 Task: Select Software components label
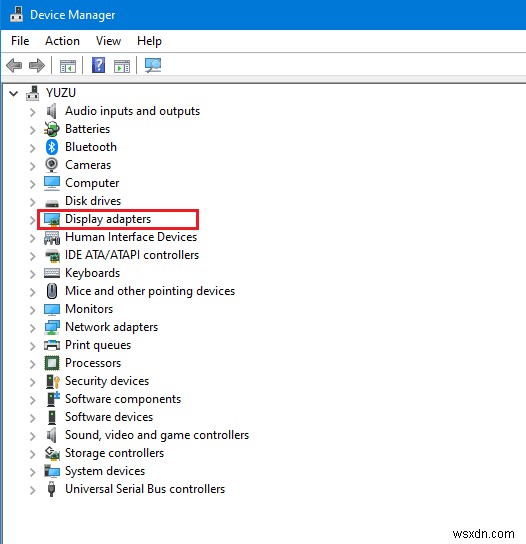click(x=123, y=399)
